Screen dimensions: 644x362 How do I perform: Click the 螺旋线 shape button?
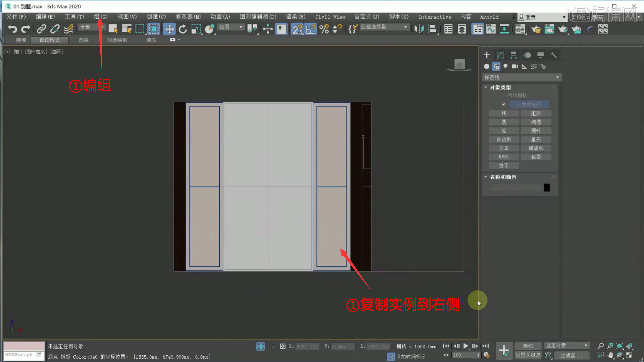[536, 148]
